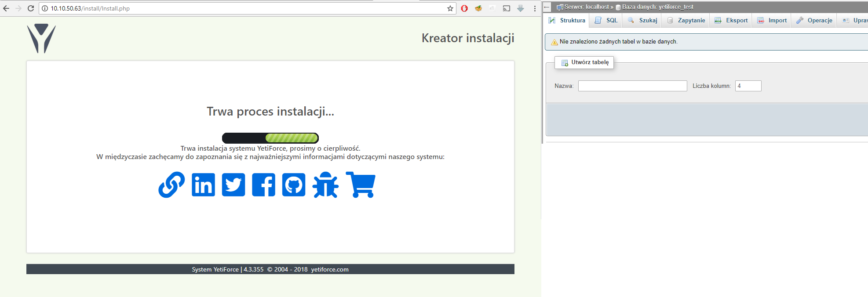Switch to the Struktura tab
The image size is (868, 297).
567,20
